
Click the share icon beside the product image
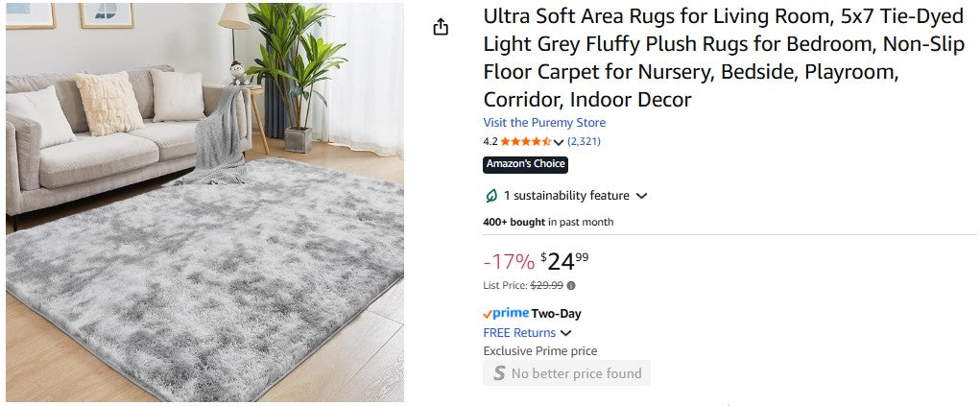click(441, 27)
